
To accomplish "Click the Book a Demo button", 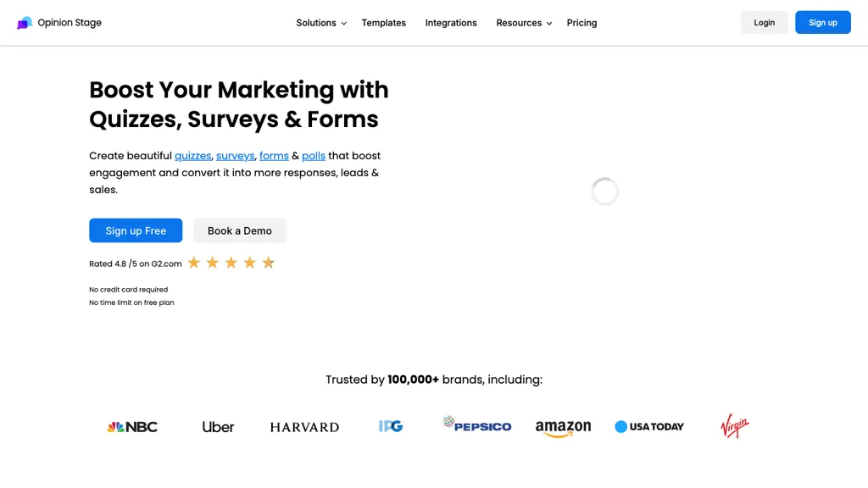I will [x=240, y=230].
